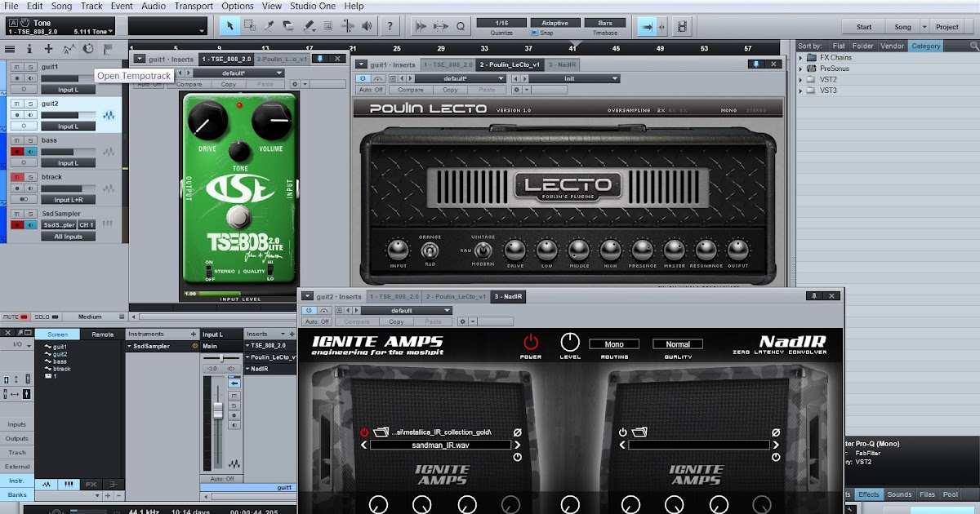This screenshot has width=980, height=514.
Task: Select the Range tool
Action: (250, 26)
